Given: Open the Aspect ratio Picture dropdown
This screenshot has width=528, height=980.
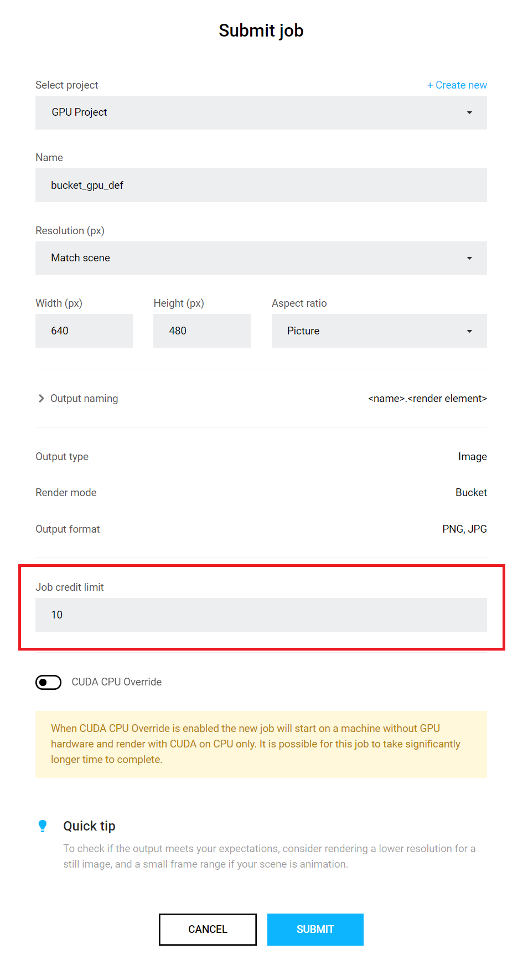Looking at the screenshot, I should (x=379, y=331).
